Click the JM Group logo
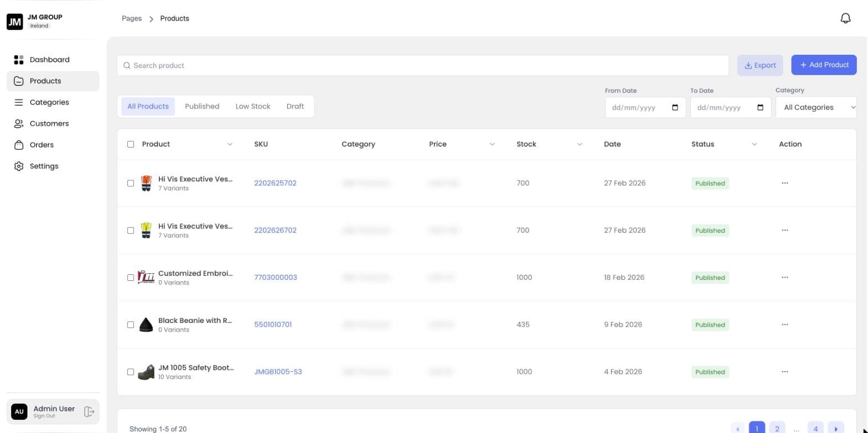The image size is (868, 433). 15,22
